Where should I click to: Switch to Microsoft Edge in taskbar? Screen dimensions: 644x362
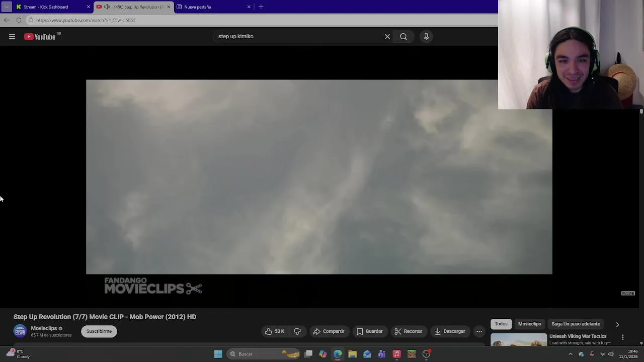338,354
